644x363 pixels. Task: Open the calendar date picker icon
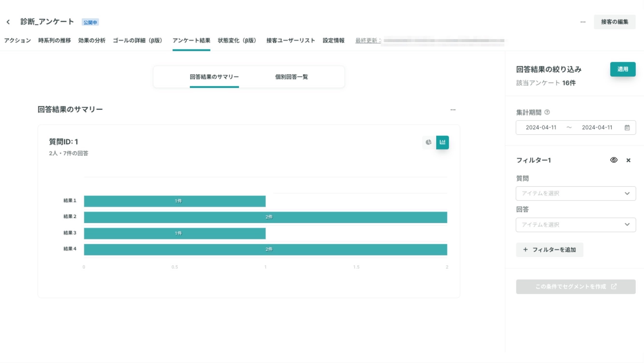tap(627, 128)
